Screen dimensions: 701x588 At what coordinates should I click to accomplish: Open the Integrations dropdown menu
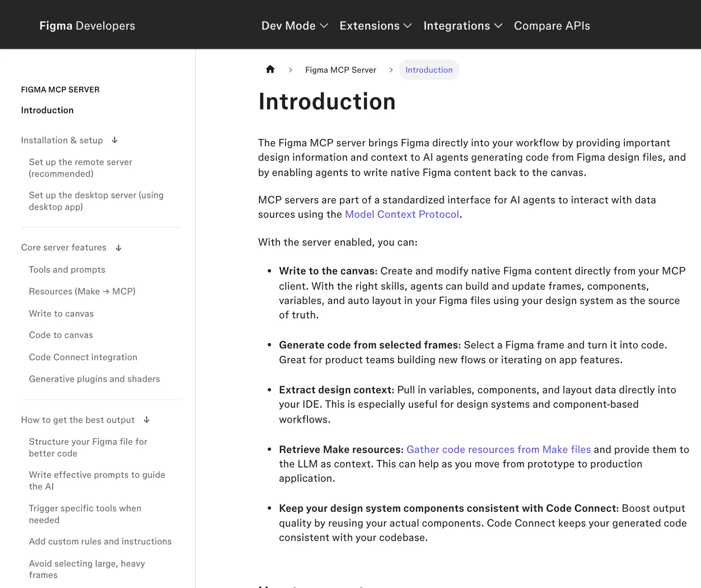point(463,26)
